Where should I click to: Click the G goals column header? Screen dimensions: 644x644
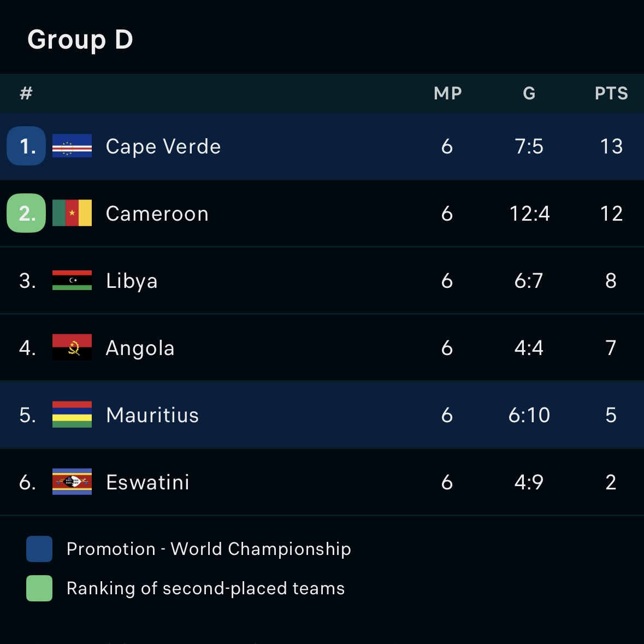pyautogui.click(x=529, y=93)
